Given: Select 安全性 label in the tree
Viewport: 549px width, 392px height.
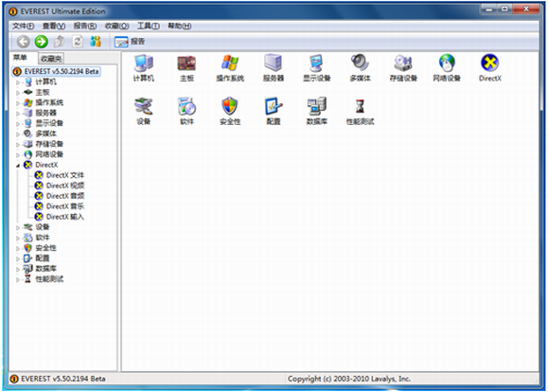Looking at the screenshot, I should pos(45,248).
